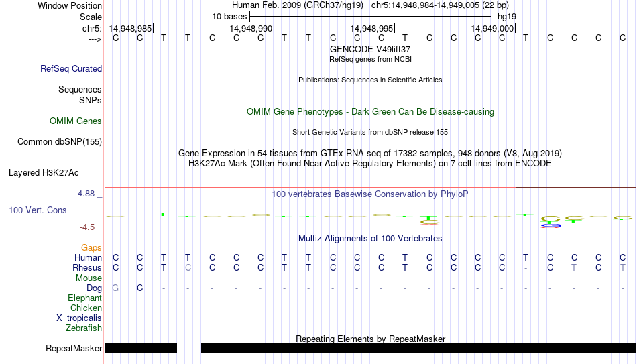Click Repeating Elements by RepeatMasker title
The image size is (637, 364).
370,339
